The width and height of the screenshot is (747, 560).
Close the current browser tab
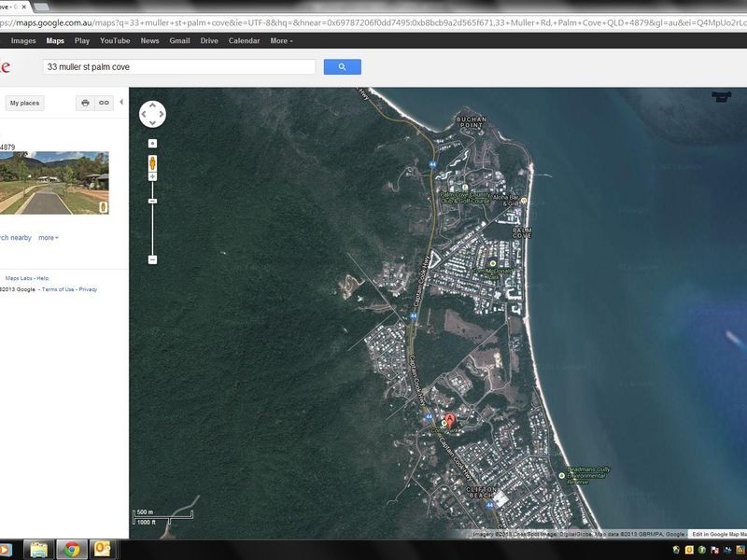coord(24,7)
